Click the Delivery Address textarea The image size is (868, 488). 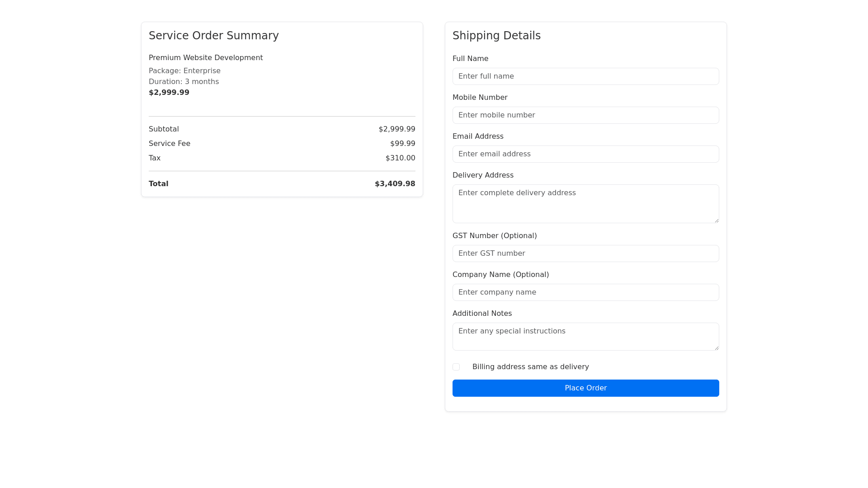tap(585, 203)
